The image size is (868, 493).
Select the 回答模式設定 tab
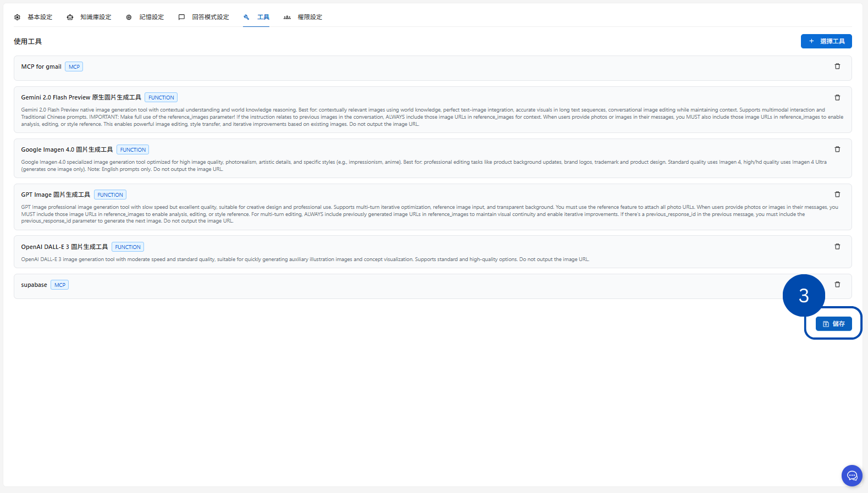(204, 17)
